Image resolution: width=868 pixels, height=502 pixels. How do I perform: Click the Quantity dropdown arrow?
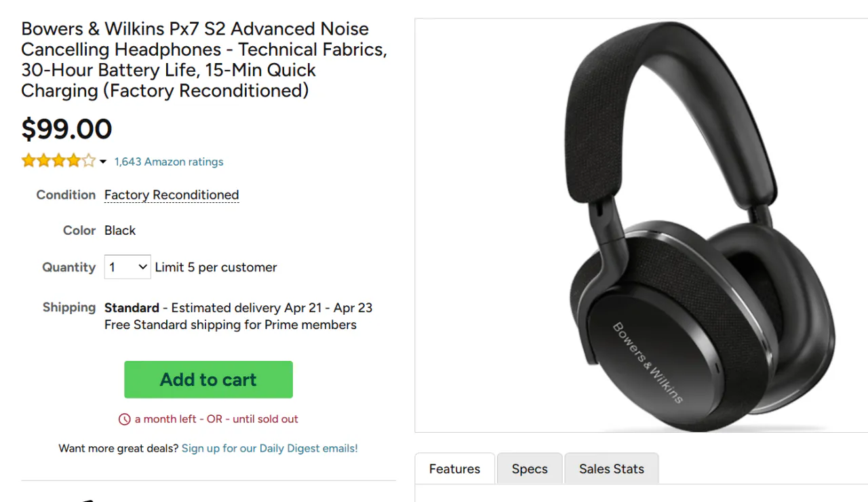[x=142, y=267]
